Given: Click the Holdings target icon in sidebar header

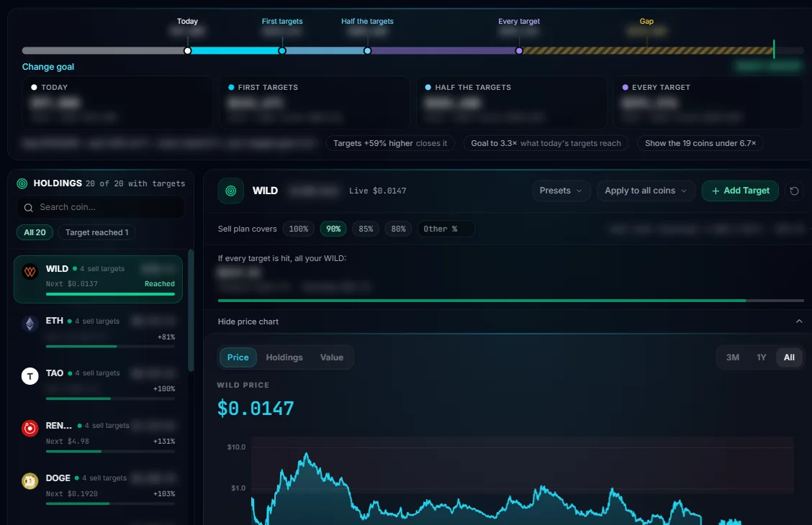Looking at the screenshot, I should pyautogui.click(x=22, y=183).
